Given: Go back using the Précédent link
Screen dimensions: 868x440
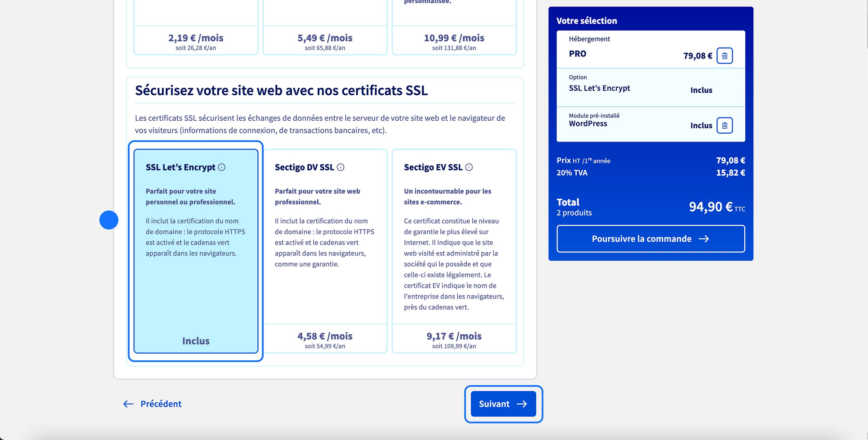Looking at the screenshot, I should pyautogui.click(x=160, y=404).
